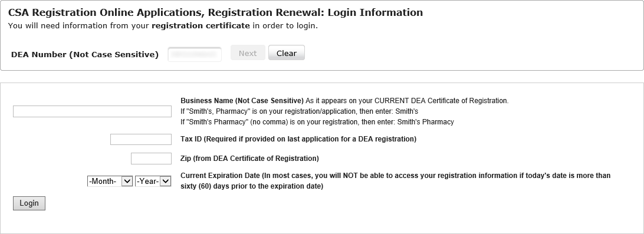
Task: Click the Clear button
Action: (286, 53)
